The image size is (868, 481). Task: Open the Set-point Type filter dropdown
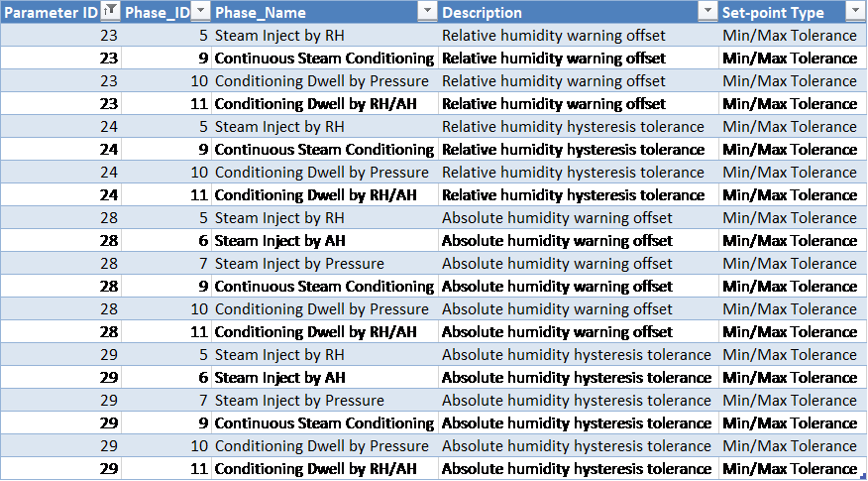point(855,12)
